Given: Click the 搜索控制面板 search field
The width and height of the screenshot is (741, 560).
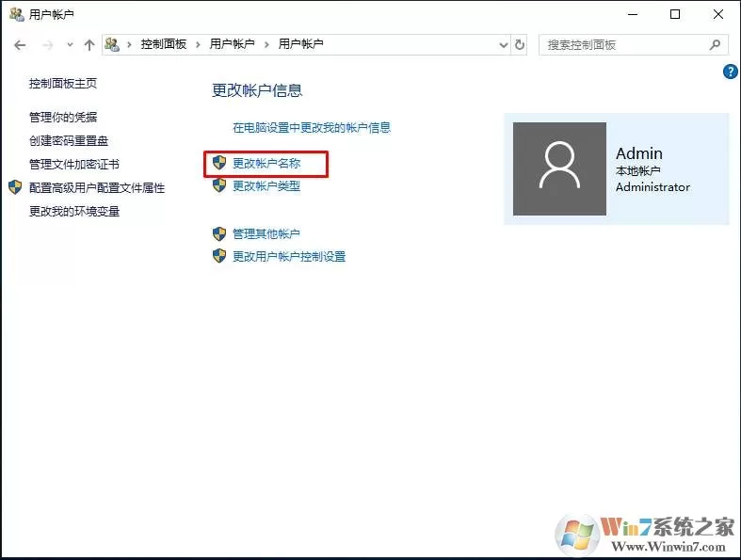Looking at the screenshot, I should tap(624, 45).
